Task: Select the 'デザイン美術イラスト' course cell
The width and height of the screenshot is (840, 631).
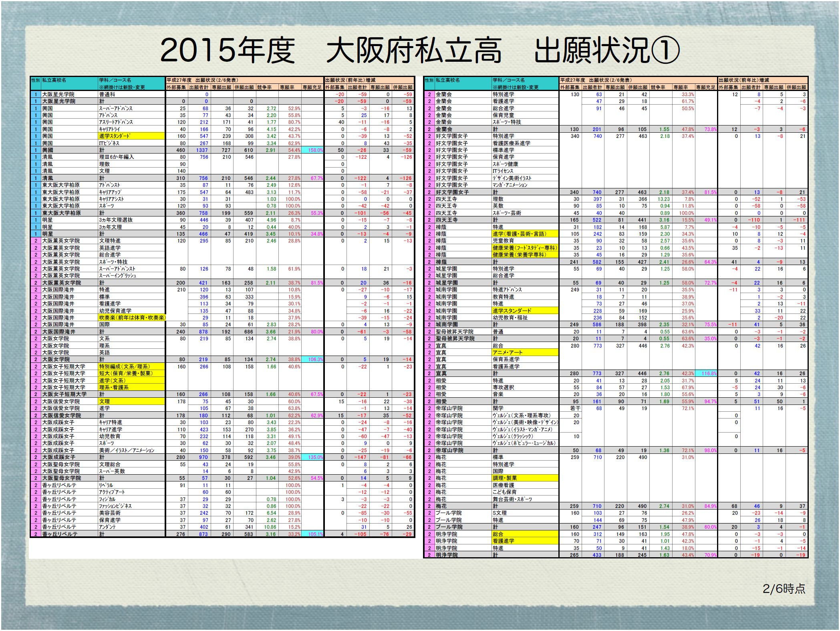Action: [x=526, y=178]
